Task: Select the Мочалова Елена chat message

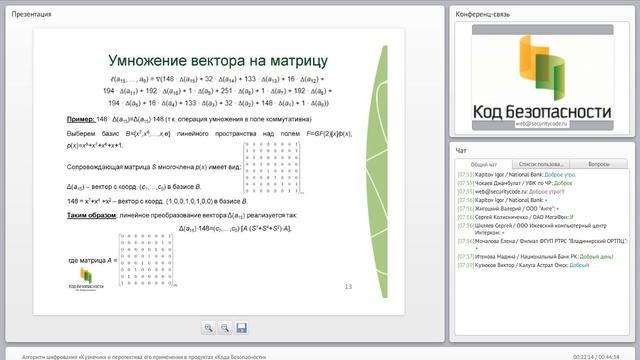Action: 542,244
